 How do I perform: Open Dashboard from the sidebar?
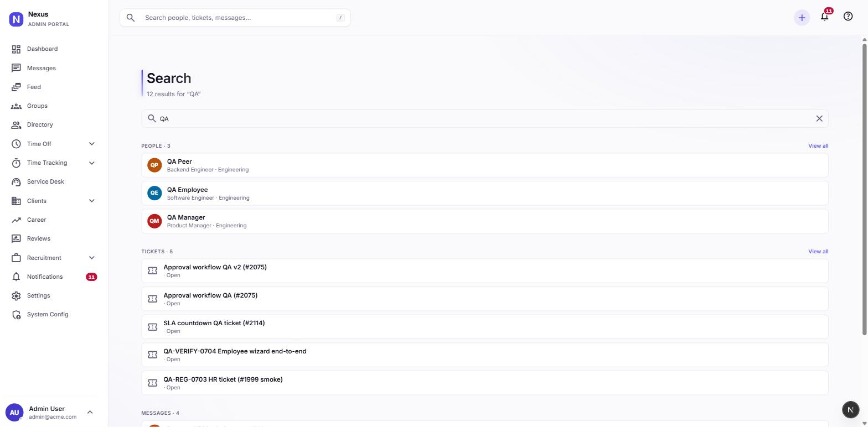(x=54, y=49)
